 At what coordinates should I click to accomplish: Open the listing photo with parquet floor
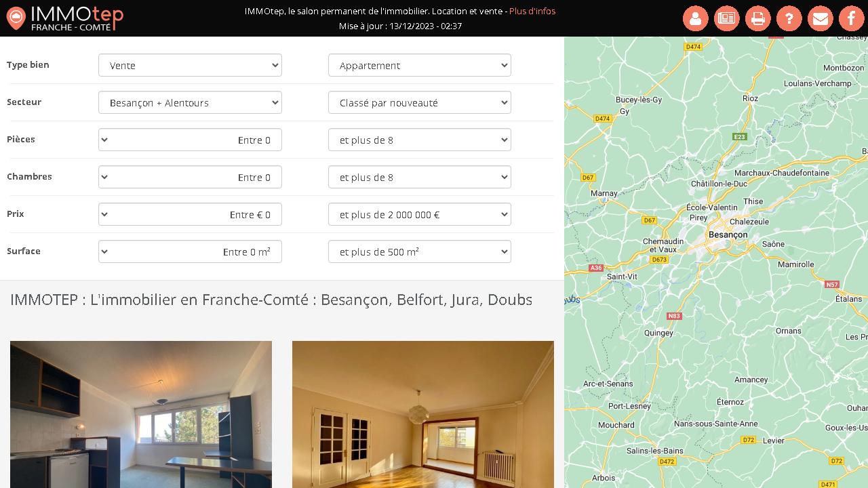tap(423, 414)
